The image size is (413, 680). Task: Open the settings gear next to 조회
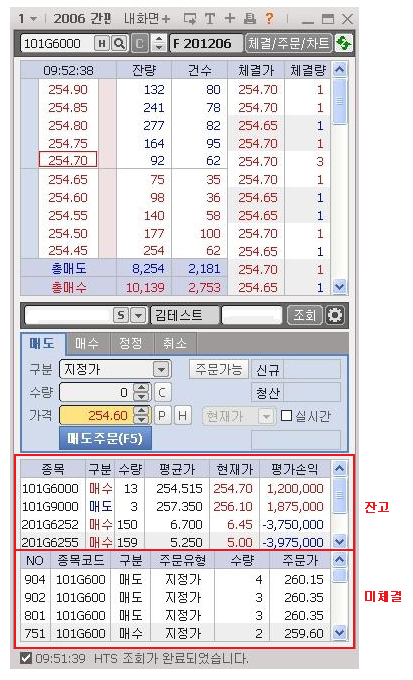(334, 315)
